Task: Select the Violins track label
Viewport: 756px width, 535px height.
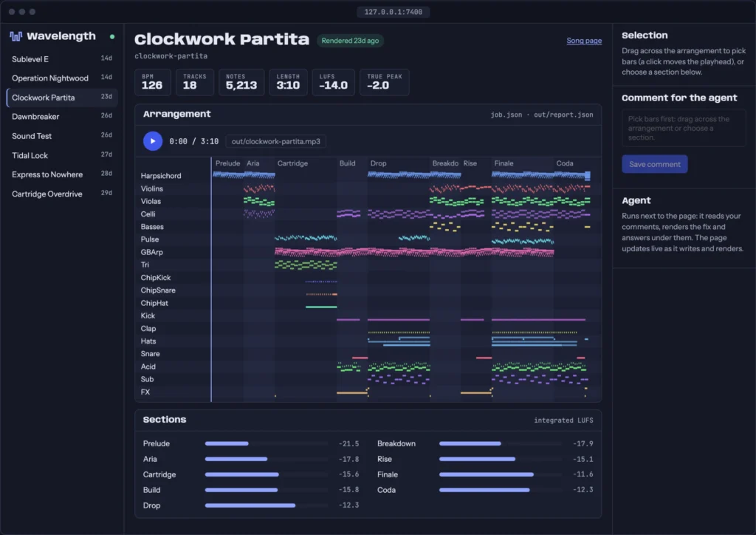Action: click(x=152, y=188)
